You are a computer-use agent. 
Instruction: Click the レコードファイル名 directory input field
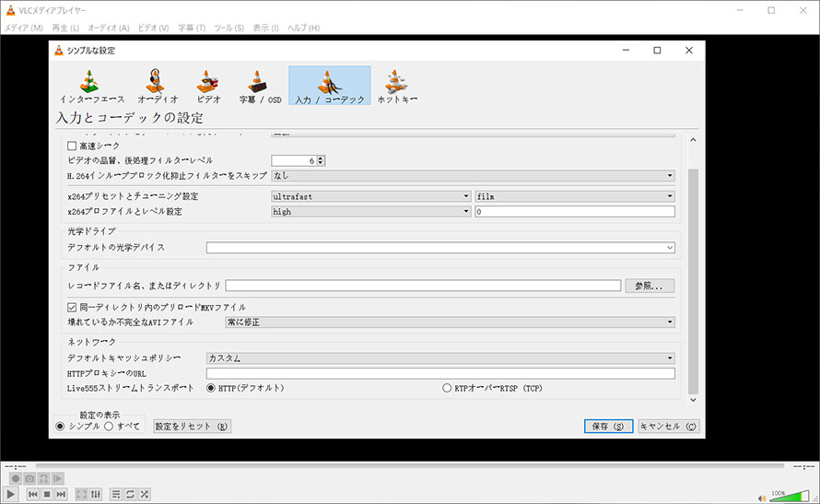[x=423, y=286]
